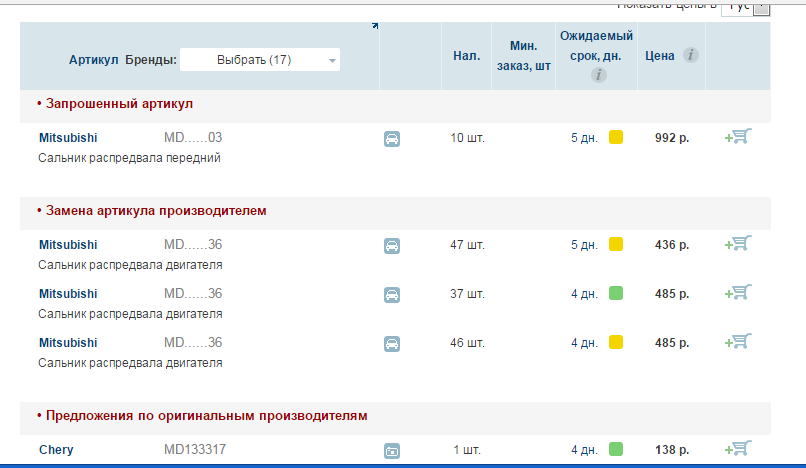Select article MD......36 in the 47 шт. row
Image resolution: width=806 pixels, height=468 pixels.
tap(193, 244)
